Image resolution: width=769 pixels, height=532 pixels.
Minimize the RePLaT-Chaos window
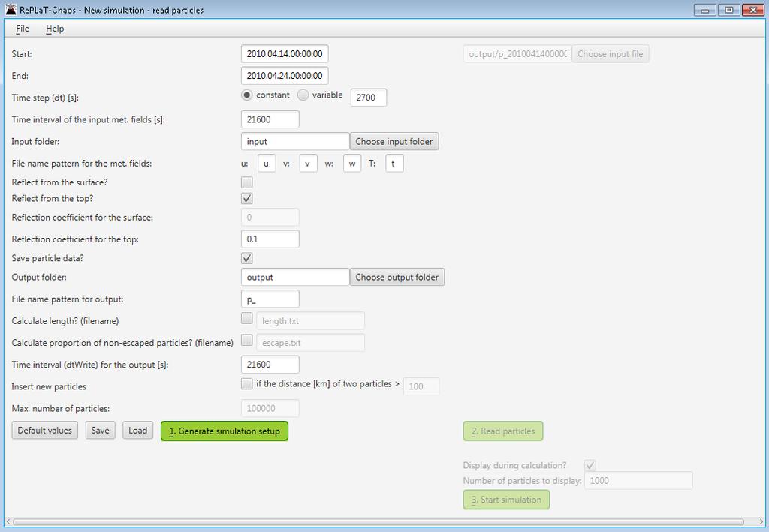click(704, 10)
